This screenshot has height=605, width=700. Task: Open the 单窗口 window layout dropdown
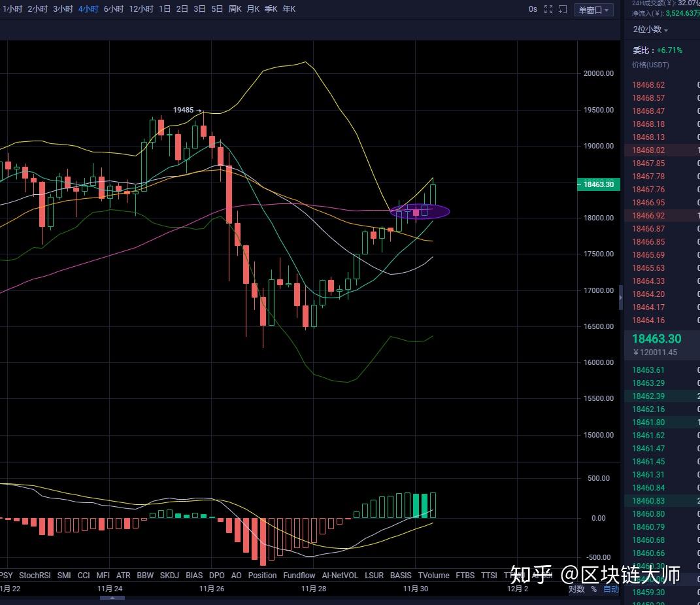point(593,10)
